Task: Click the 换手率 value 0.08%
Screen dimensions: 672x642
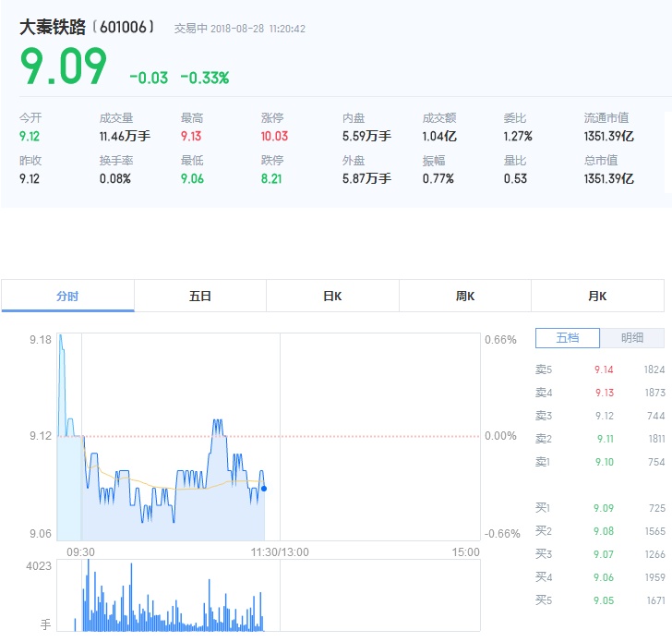Action: click(114, 178)
